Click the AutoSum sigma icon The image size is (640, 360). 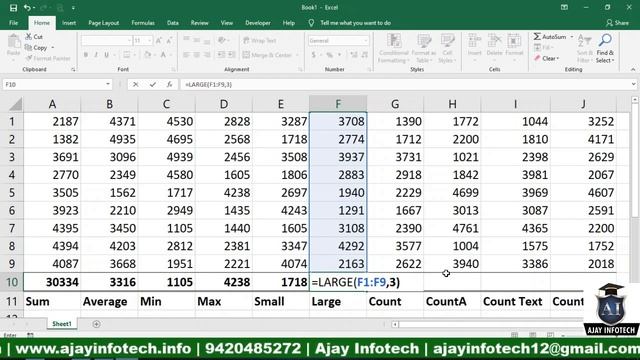537,37
